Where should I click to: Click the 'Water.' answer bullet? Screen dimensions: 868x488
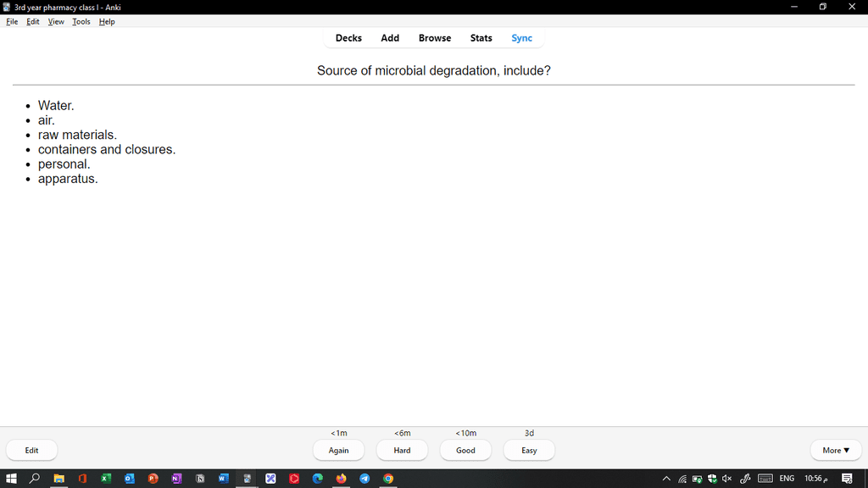56,106
